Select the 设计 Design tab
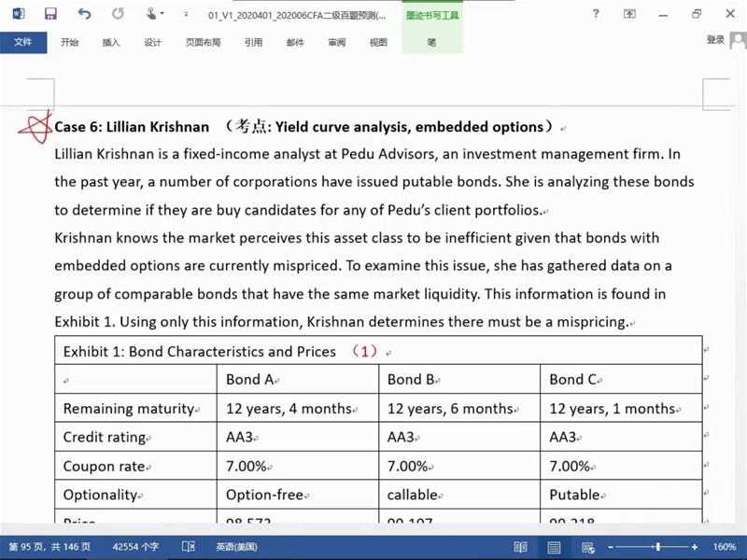The image size is (747, 560). coord(152,42)
